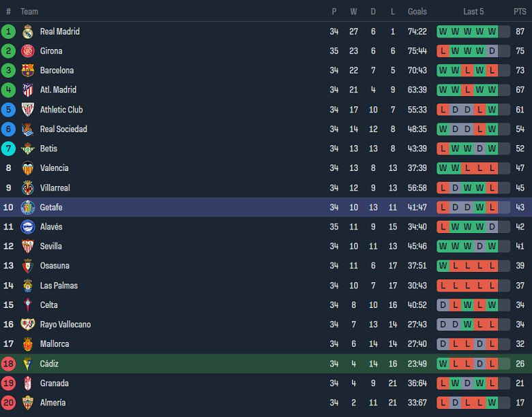Open the Real Sociedad team page
Viewport: 532px width, 417px height.
click(x=63, y=129)
